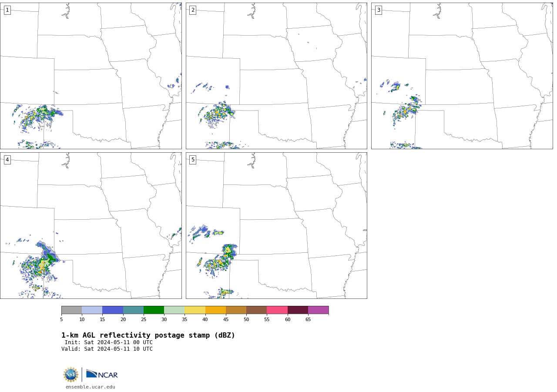Click the number 3 panel label
Viewport: 557px width, 392px height.
378,10
